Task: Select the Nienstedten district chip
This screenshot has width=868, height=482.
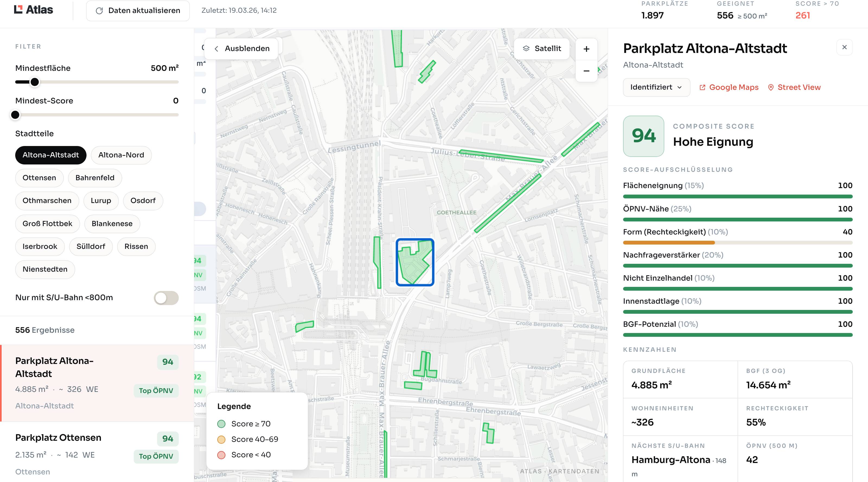Action: pyautogui.click(x=45, y=269)
